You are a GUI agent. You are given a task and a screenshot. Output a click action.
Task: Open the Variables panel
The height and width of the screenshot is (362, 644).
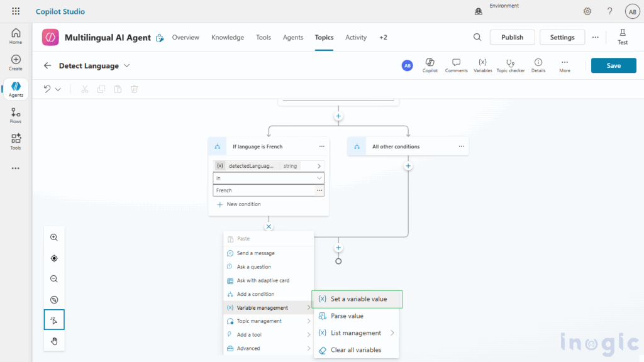coord(482,65)
